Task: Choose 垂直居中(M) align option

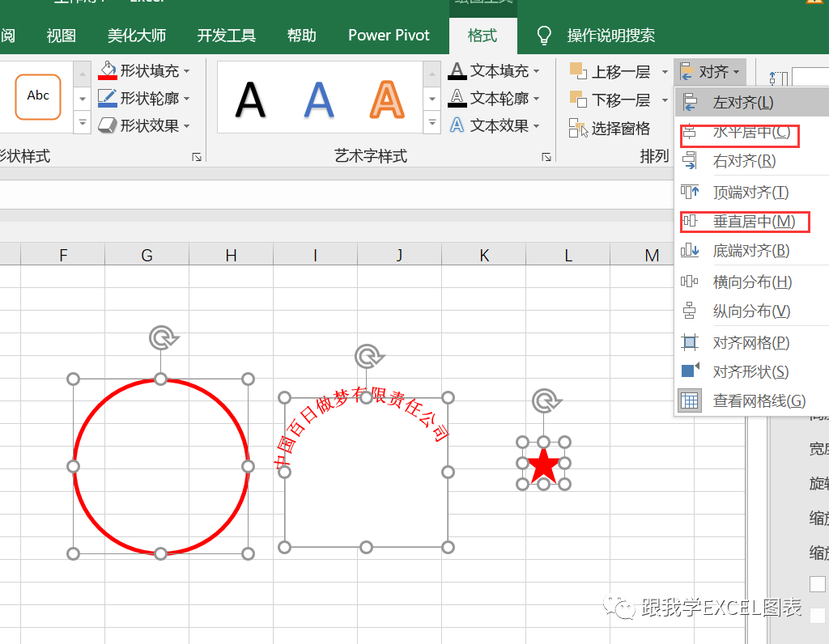Action: click(751, 222)
